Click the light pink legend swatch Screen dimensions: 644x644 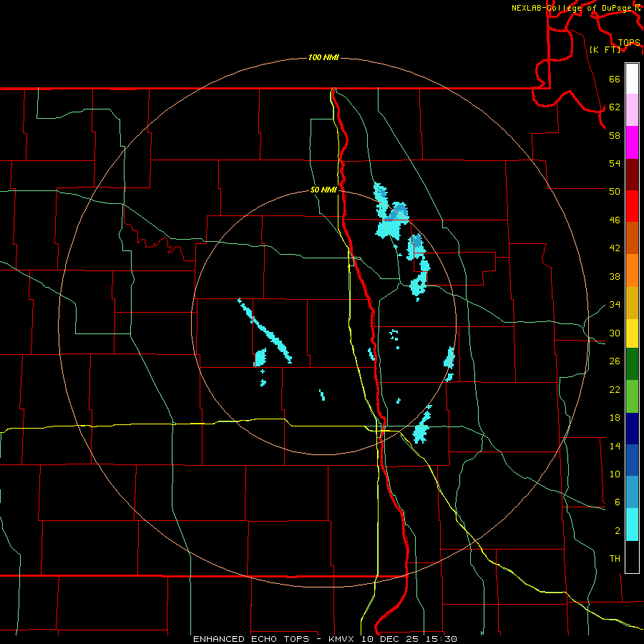tap(632, 110)
